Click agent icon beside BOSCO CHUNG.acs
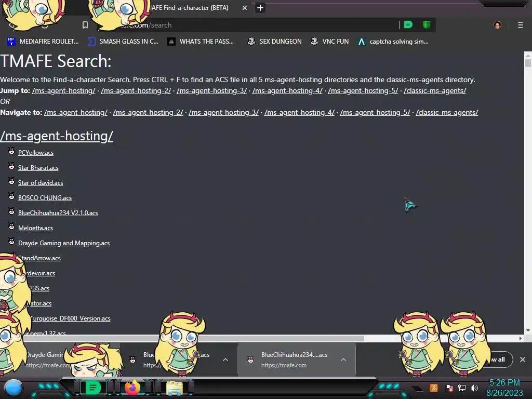The width and height of the screenshot is (532, 399). click(11, 196)
